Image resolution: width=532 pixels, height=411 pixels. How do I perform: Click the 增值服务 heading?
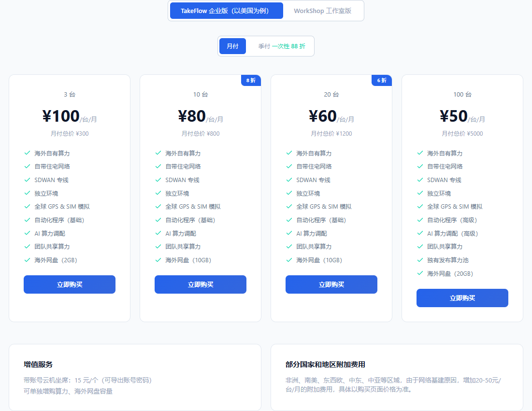click(x=38, y=365)
